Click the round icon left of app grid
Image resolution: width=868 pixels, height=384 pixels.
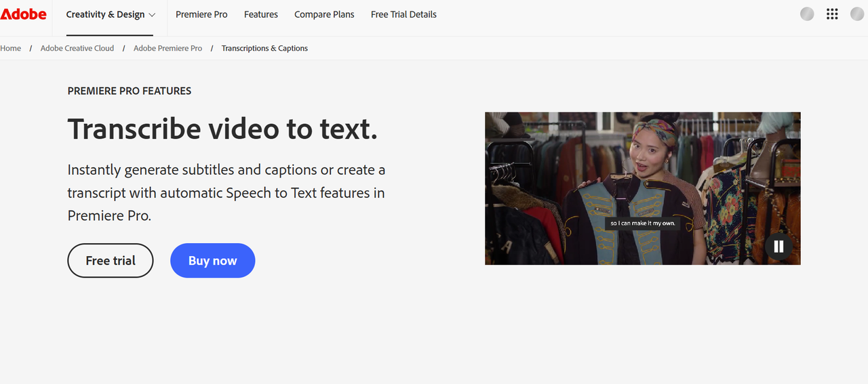(x=807, y=14)
